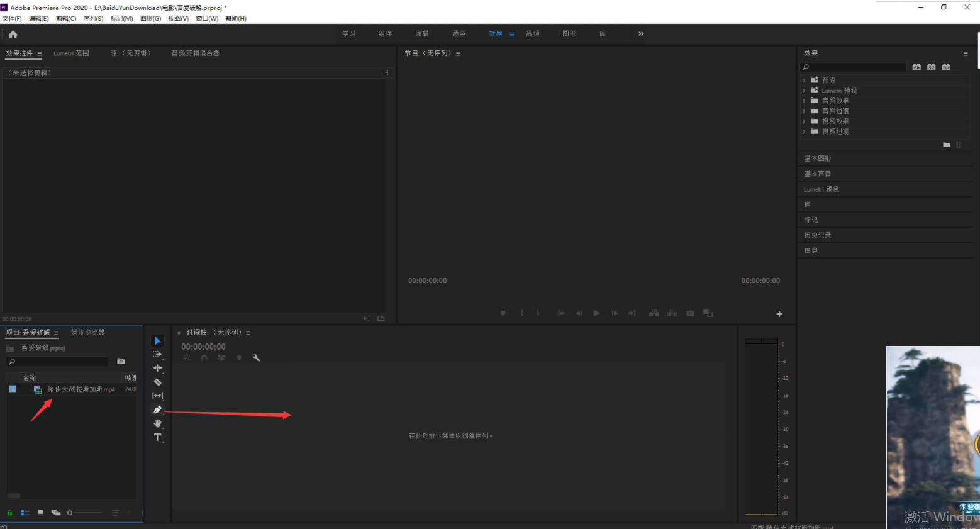The image size is (980, 529).
Task: Switch to the Lumetri 范围 tab
Action: (71, 53)
